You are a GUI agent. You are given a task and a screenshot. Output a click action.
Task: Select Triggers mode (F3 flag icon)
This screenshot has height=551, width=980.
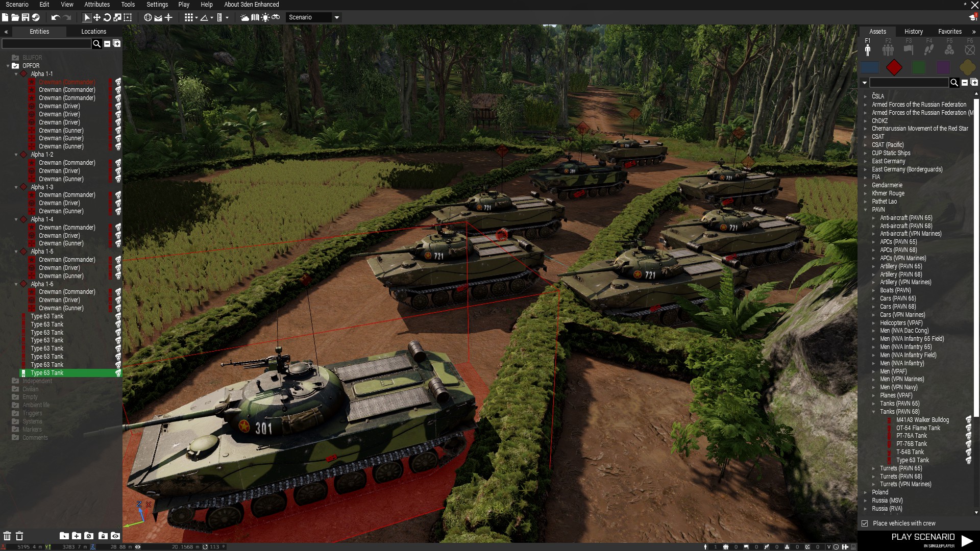pyautogui.click(x=909, y=49)
